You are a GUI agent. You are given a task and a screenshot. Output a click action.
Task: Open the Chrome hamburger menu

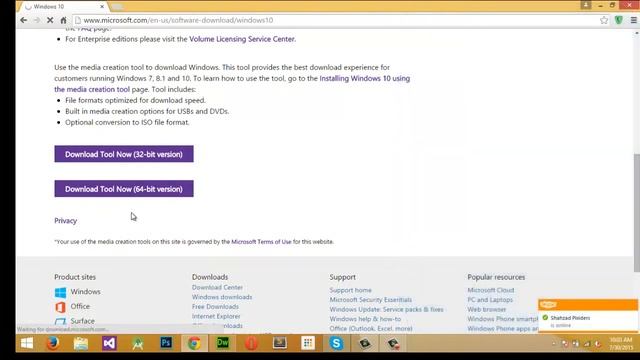pos(633,20)
